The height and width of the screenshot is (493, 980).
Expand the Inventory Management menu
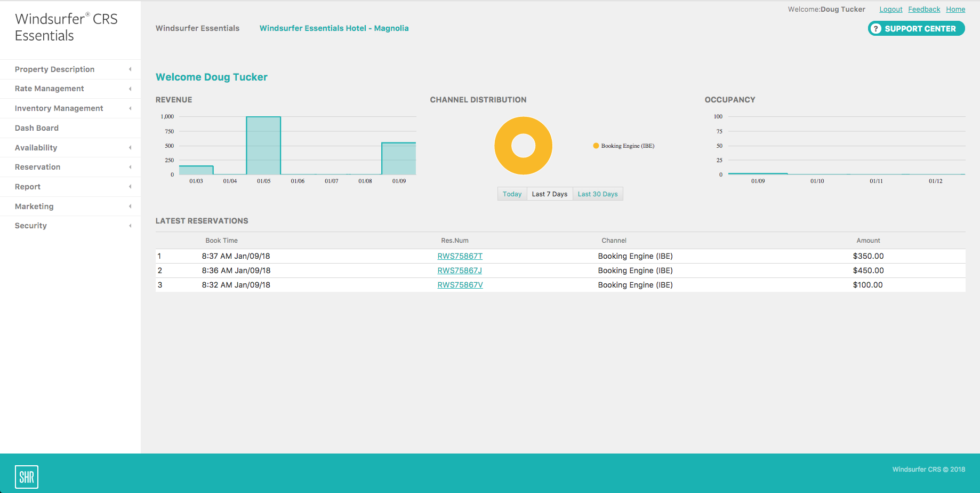tap(59, 108)
